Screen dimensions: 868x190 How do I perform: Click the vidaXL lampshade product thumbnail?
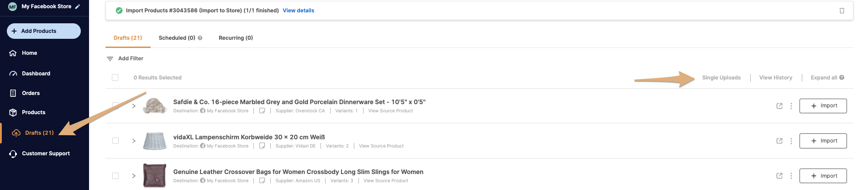(x=155, y=141)
